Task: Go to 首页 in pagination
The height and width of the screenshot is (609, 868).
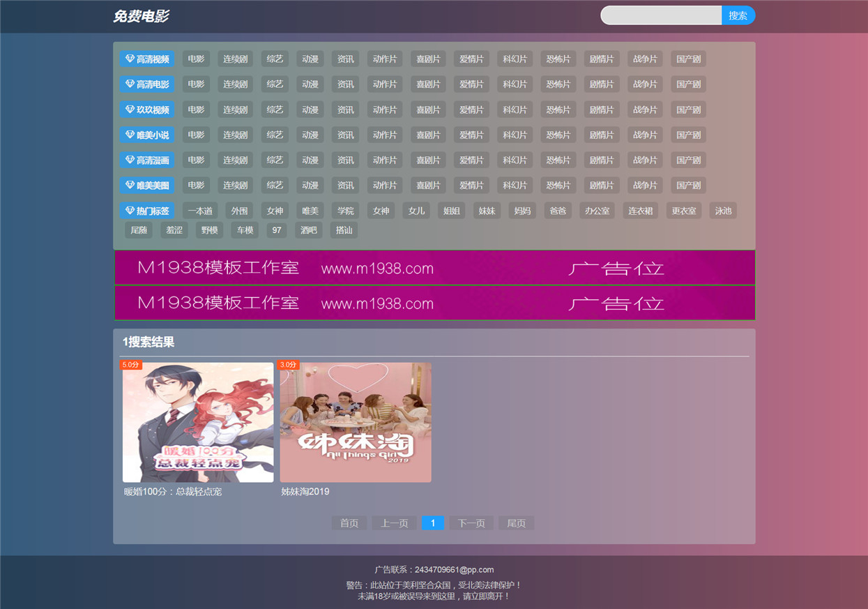Action: click(x=349, y=523)
